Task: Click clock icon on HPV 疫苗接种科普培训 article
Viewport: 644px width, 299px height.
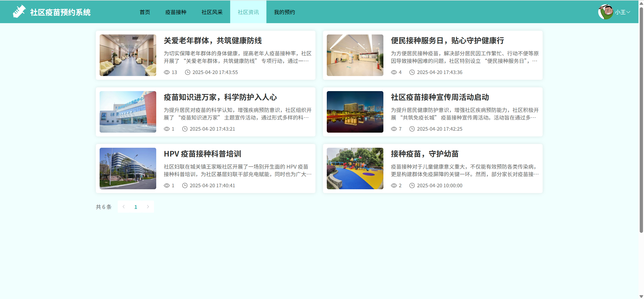Action: coord(185,185)
